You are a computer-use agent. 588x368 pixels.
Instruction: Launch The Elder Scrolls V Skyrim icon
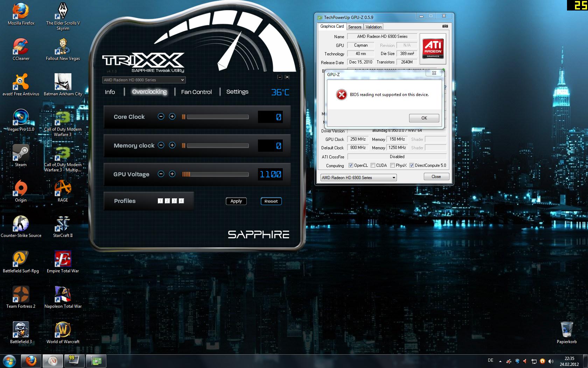pos(63,16)
